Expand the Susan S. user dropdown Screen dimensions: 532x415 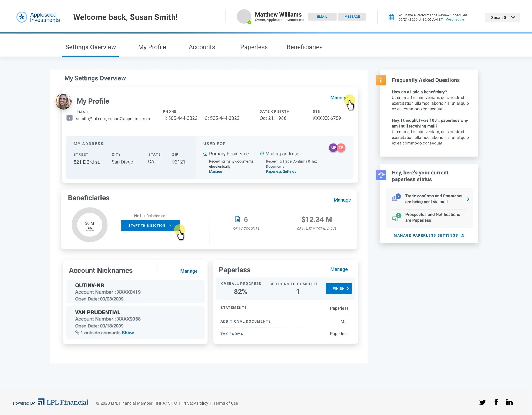pyautogui.click(x=502, y=17)
